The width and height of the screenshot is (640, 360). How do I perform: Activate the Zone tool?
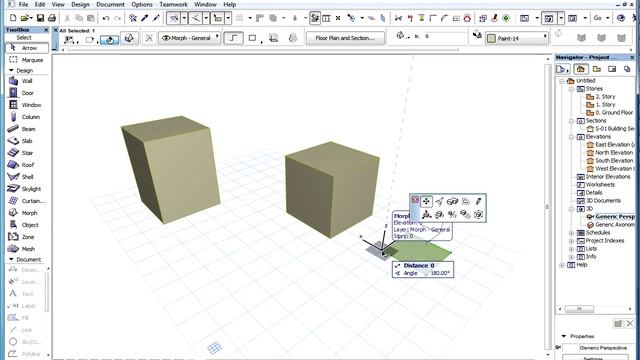coord(27,237)
